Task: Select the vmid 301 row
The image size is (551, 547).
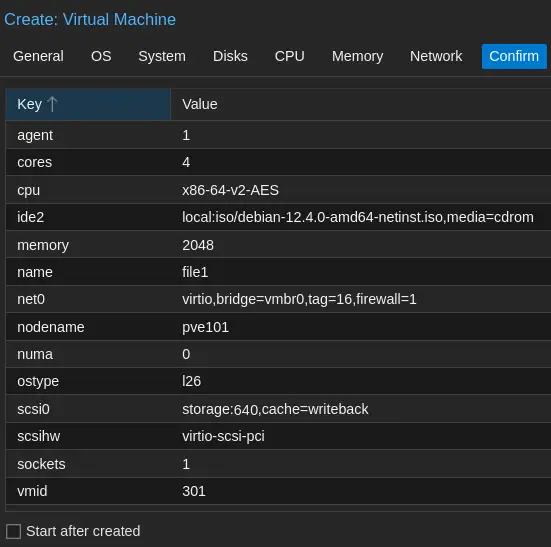Action: (278, 491)
